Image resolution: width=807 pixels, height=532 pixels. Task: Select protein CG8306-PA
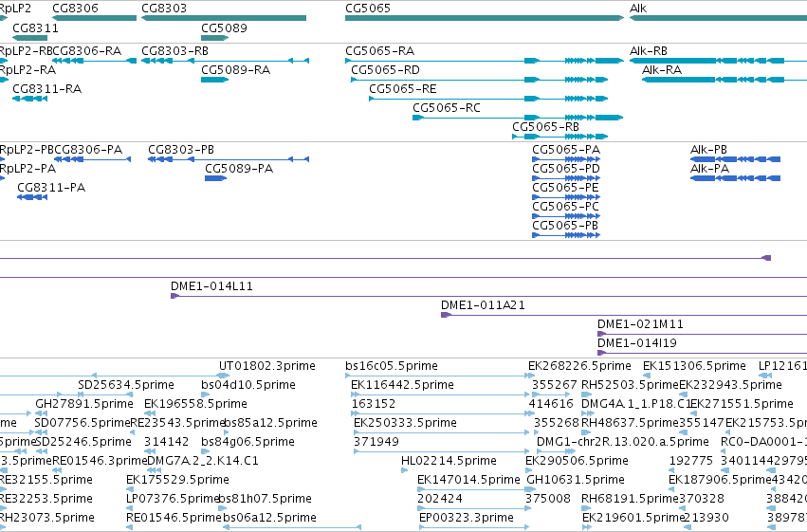[93, 159]
